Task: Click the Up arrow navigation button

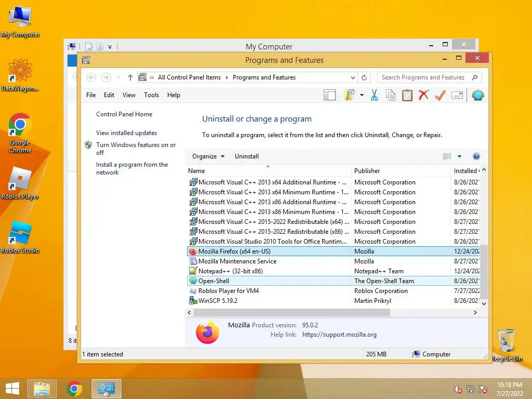Action: pyautogui.click(x=130, y=78)
